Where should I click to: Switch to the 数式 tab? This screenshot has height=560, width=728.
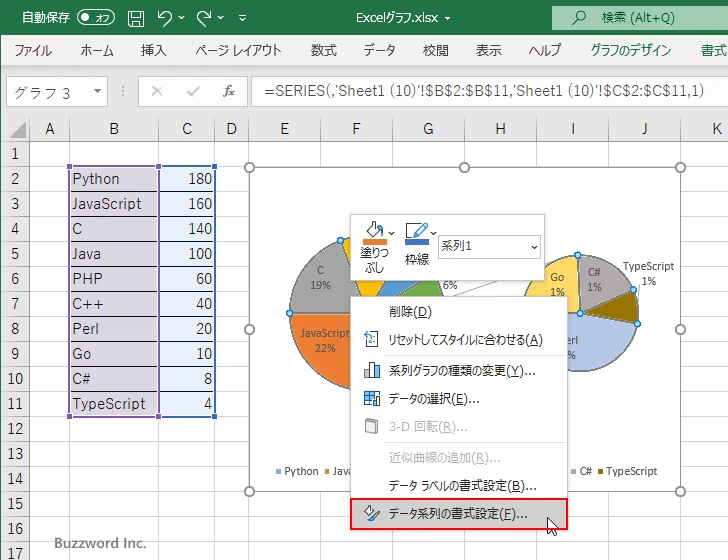click(x=324, y=50)
